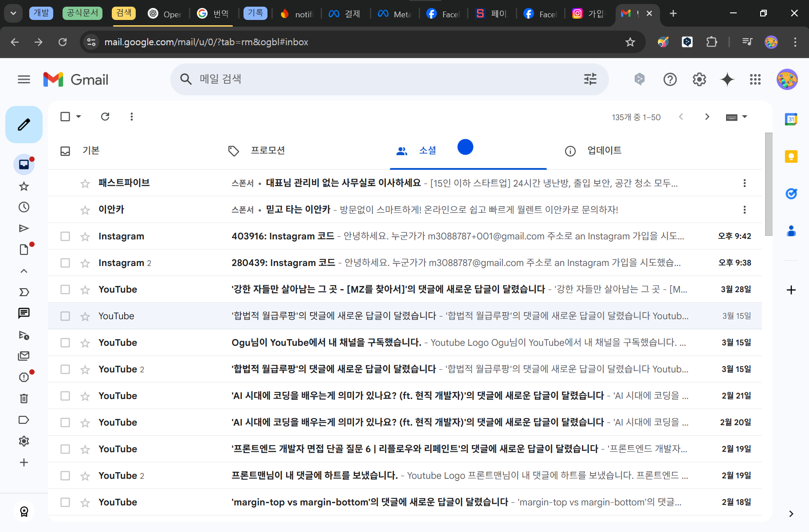Open Chats via the sidebar message icon
Screen dimensions: 809x532
[24, 313]
